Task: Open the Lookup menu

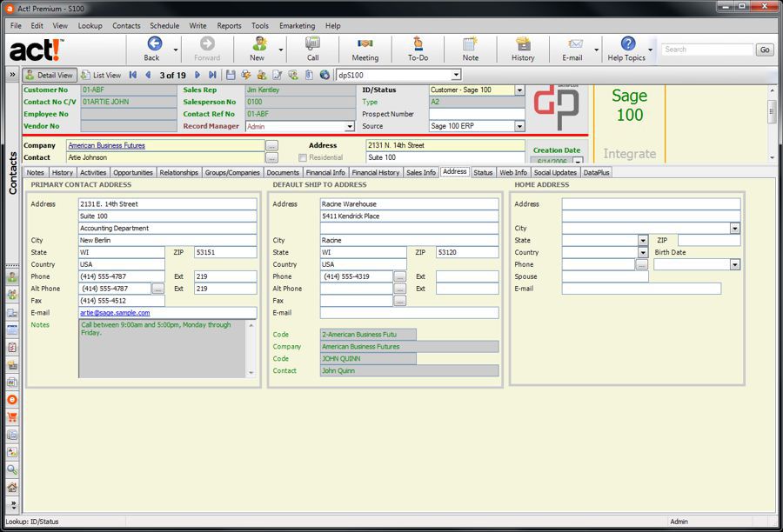Action: [90, 25]
